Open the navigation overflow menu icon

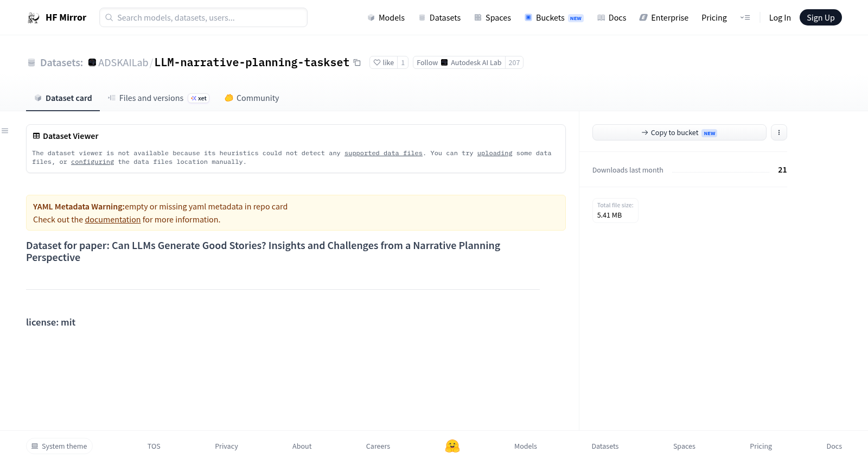(745, 18)
